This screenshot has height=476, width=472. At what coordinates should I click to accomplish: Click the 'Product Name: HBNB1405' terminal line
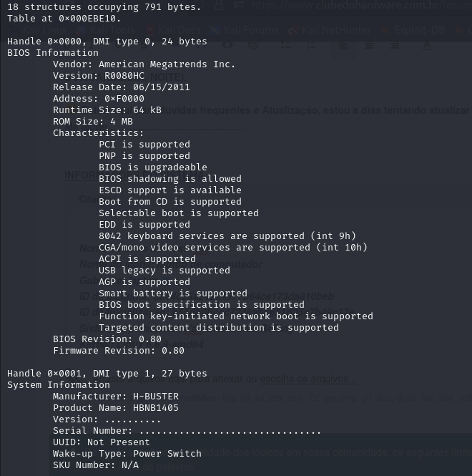[116, 408]
